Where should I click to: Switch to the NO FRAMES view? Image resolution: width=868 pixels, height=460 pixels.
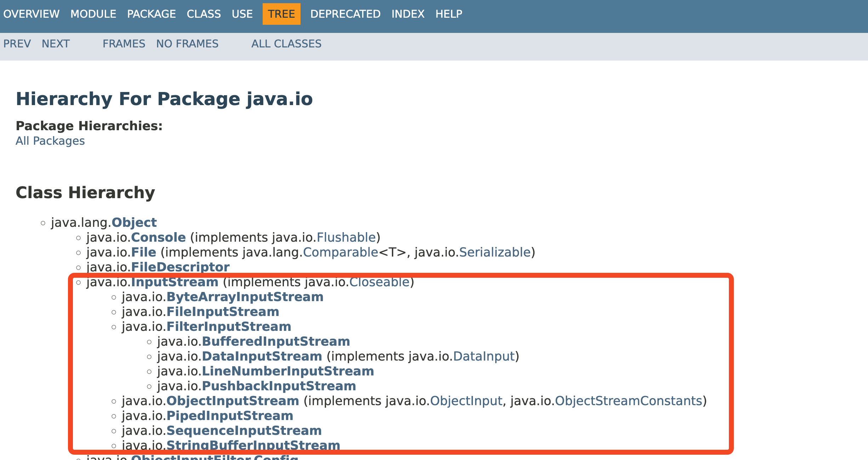[x=187, y=44]
